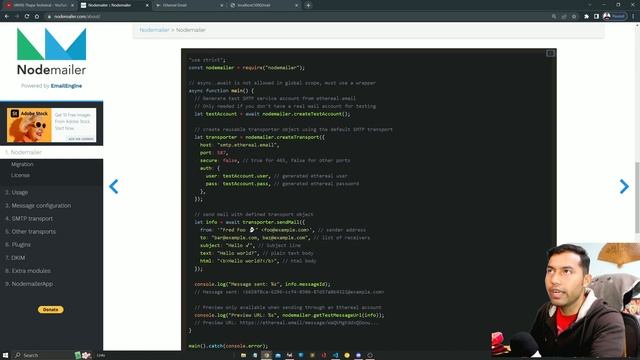Reload the page in the browser
The height and width of the screenshot is (360, 640).
tap(27, 16)
